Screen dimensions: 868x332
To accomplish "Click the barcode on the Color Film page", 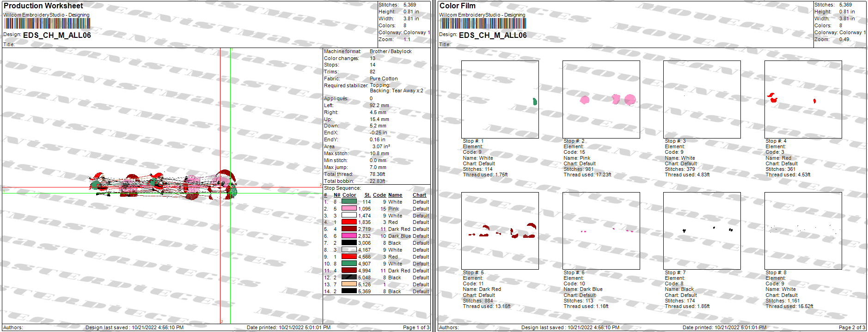I will coord(483,24).
